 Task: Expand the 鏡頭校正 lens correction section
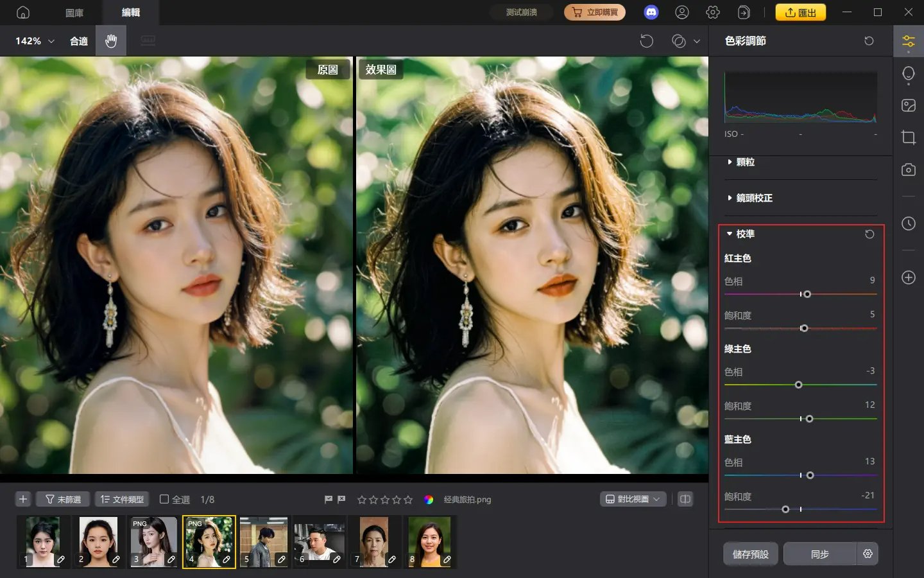coord(753,198)
